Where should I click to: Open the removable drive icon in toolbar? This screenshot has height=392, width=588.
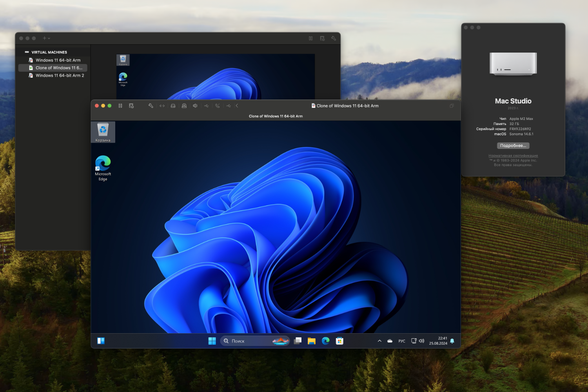(173, 105)
